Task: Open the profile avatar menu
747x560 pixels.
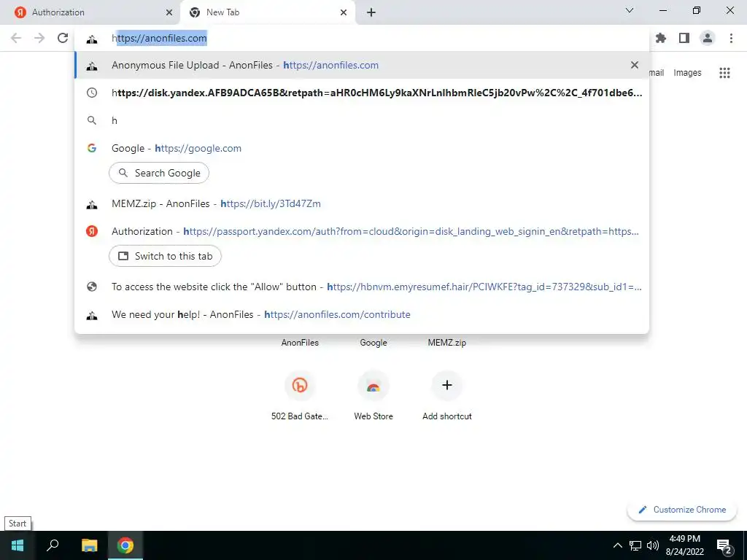Action: tap(708, 38)
